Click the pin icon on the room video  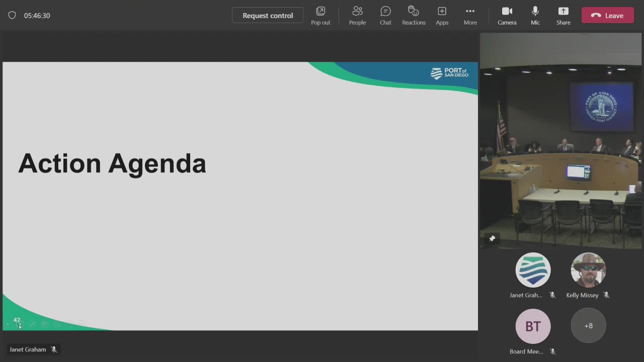(x=492, y=238)
